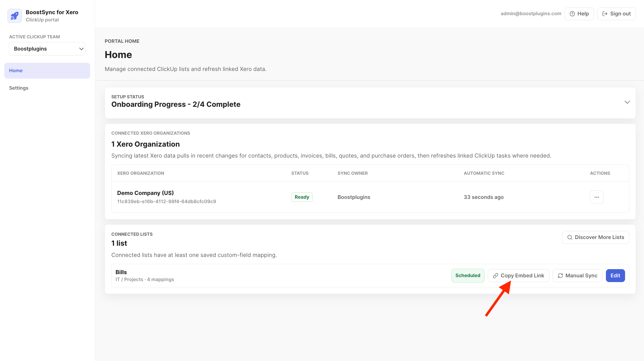Screen dimensions: 644x361
Task: Click the magnifier icon in Discover More Lists
Action: [570, 237]
